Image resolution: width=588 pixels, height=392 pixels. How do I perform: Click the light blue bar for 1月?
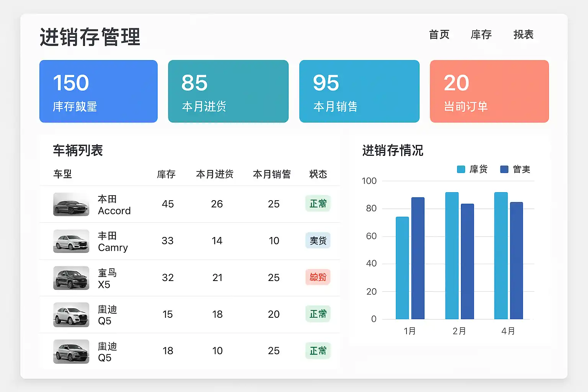402,268
